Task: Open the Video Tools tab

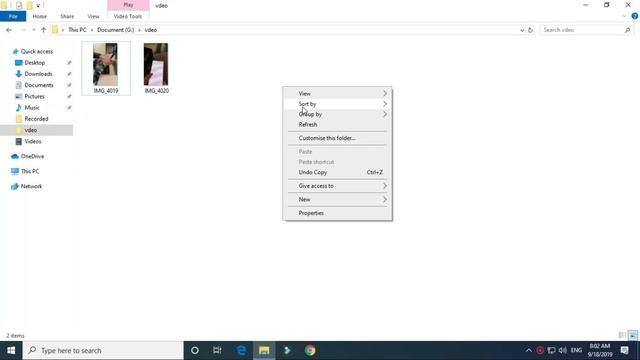Action: (x=128, y=16)
